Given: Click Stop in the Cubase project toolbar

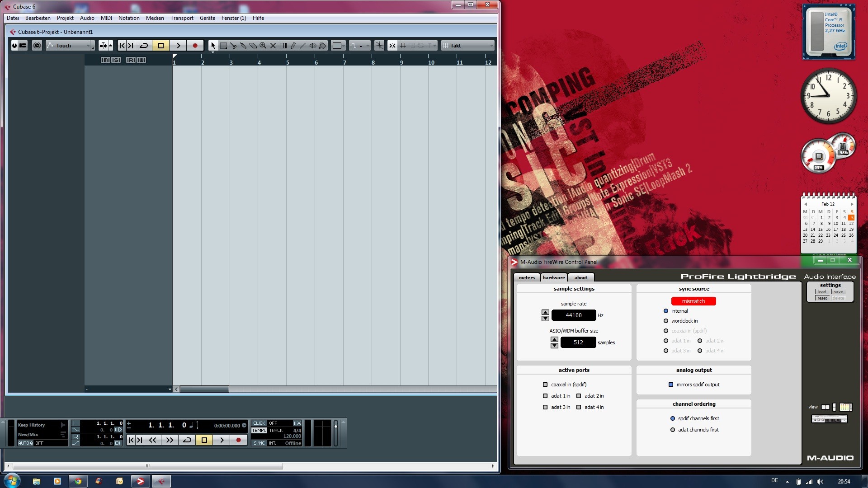Looking at the screenshot, I should [161, 46].
